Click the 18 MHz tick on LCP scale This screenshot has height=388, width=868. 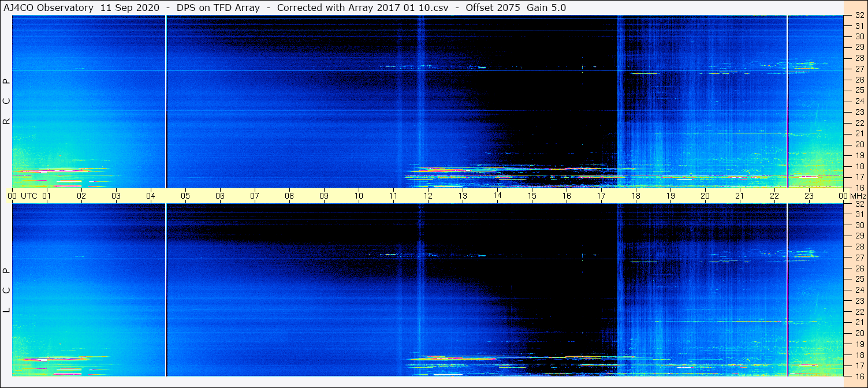859,355
